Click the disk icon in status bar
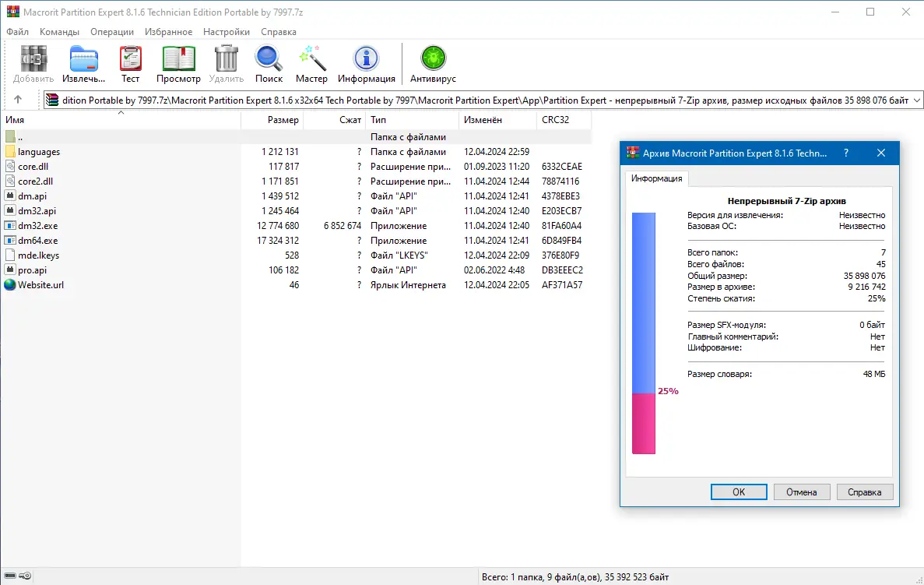Viewport: 924px width, 585px height. [x=10, y=576]
